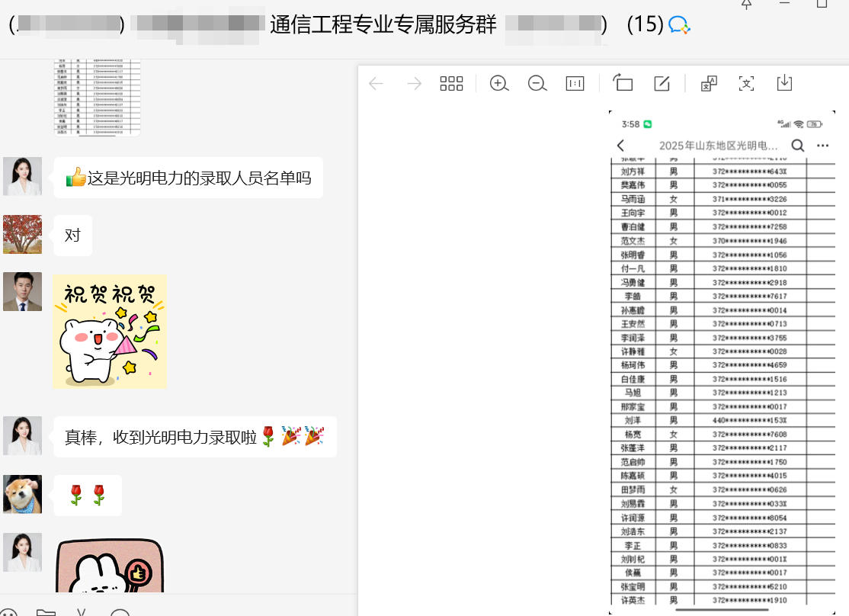
Task: Open the thumbnail grid view
Action: pos(451,84)
